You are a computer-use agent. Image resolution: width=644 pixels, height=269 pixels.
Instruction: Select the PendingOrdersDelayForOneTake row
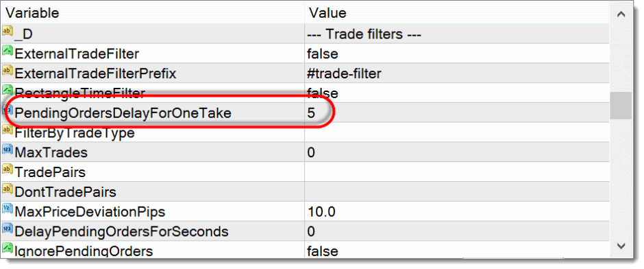coord(306,113)
